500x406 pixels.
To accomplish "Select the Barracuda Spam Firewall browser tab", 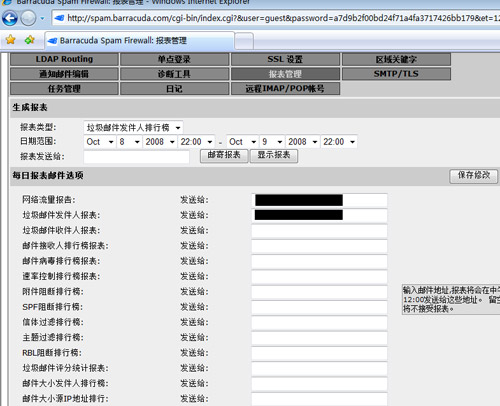I will click(x=139, y=41).
